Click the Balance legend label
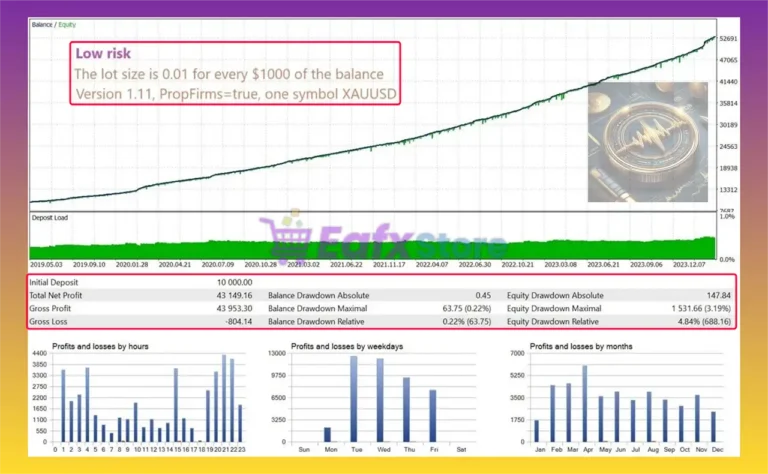The image size is (768, 474). coord(42,24)
